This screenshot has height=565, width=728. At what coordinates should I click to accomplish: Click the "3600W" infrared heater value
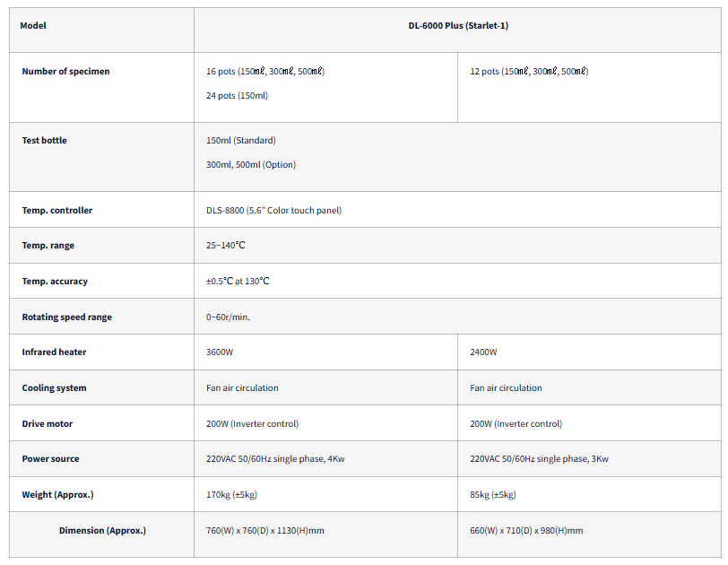(220, 352)
